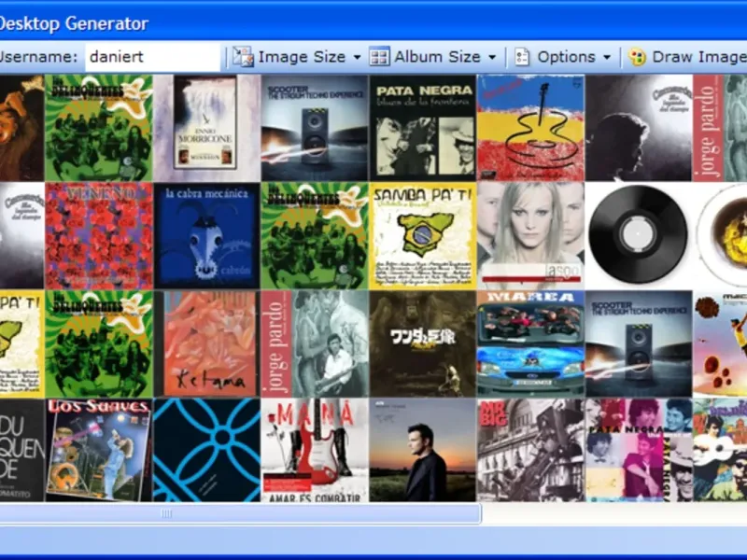Viewport: 747px width, 560px height.
Task: Select the full Samba Pa' Ti cover
Action: 423,236
